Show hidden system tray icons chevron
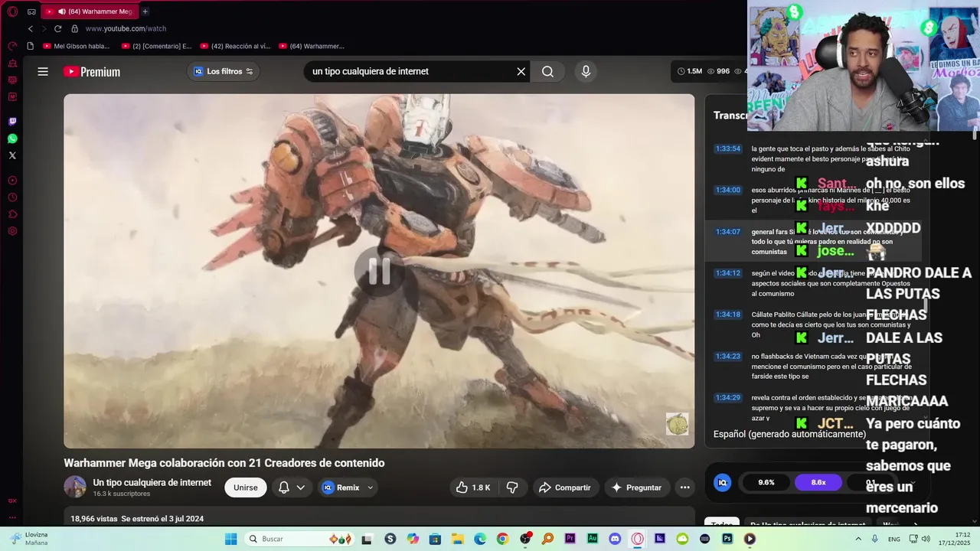 (x=859, y=539)
